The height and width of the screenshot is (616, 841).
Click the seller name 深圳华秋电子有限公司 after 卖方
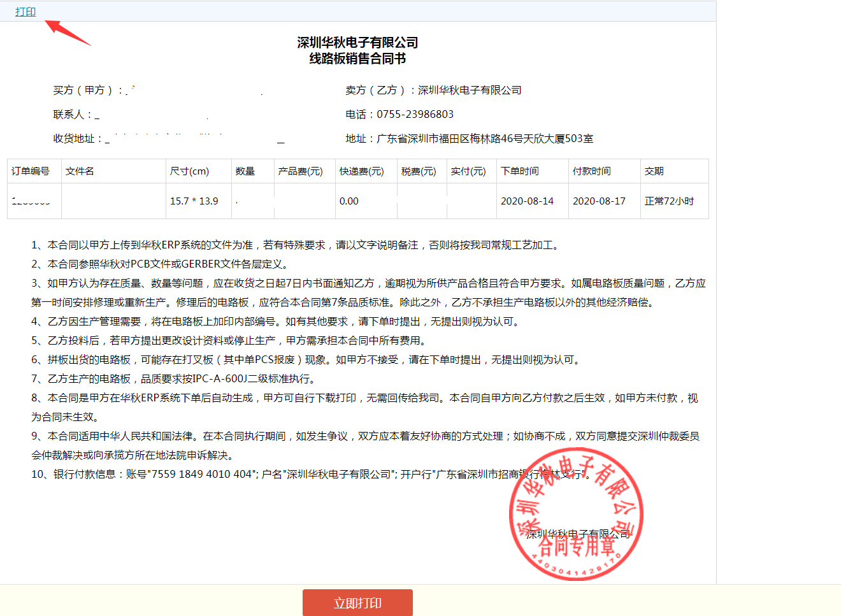(470, 90)
